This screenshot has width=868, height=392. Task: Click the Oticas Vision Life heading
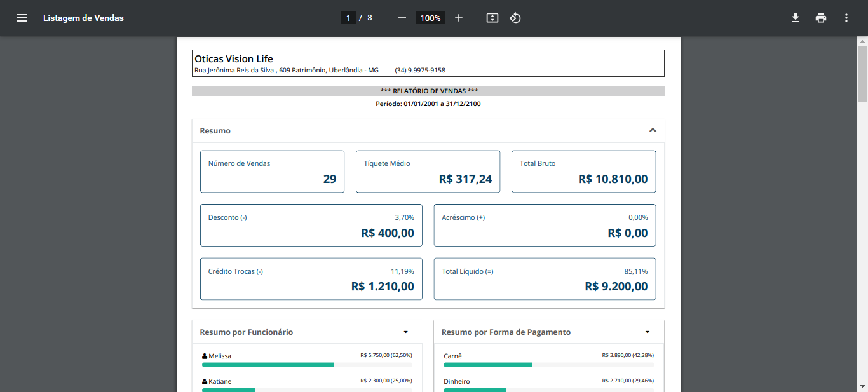[234, 59]
